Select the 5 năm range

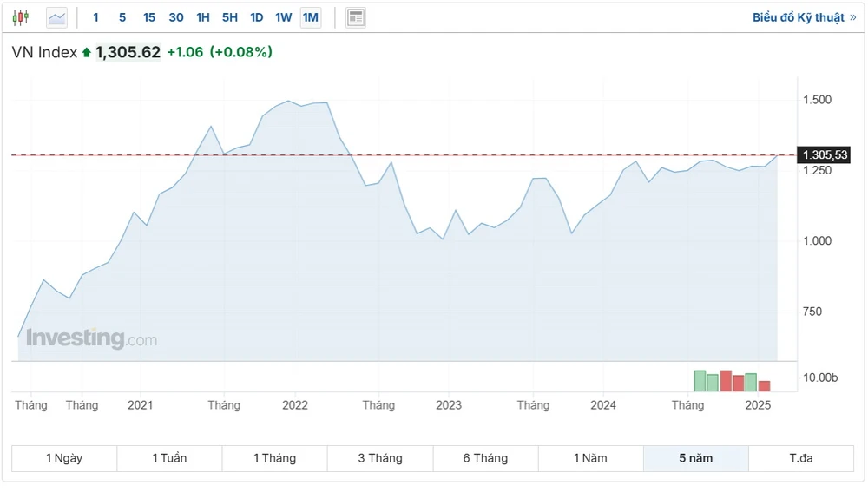click(x=695, y=458)
